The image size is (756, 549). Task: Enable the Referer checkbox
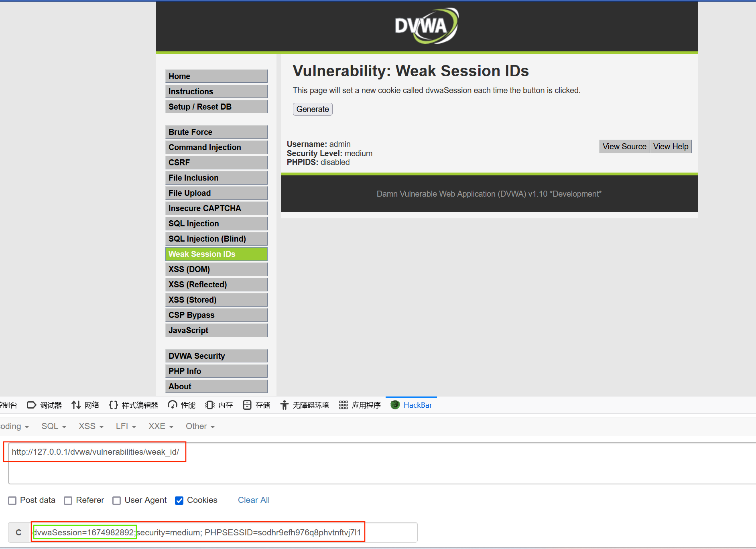click(68, 500)
